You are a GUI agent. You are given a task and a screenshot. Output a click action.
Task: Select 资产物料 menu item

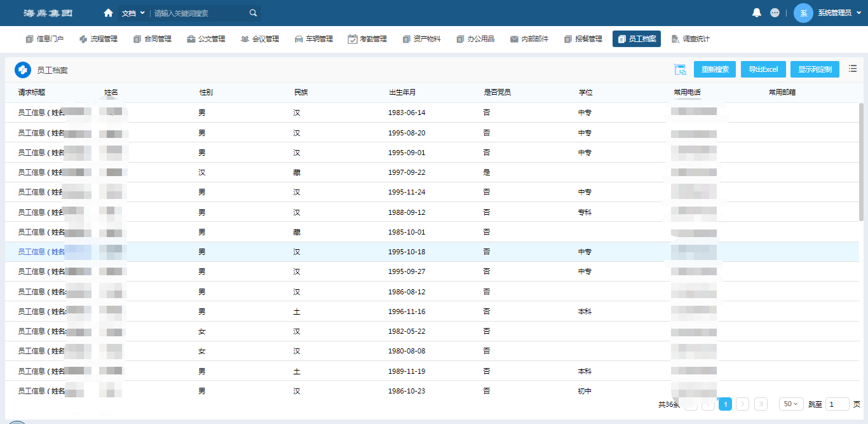(x=422, y=39)
